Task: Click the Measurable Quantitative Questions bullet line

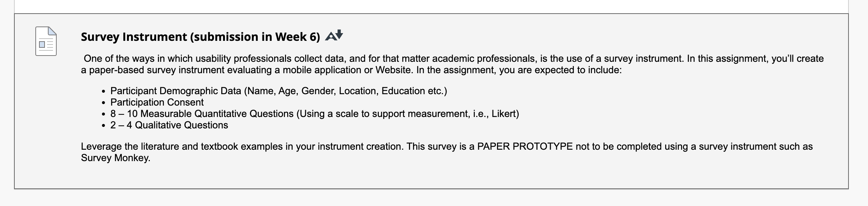Action: tap(315, 114)
